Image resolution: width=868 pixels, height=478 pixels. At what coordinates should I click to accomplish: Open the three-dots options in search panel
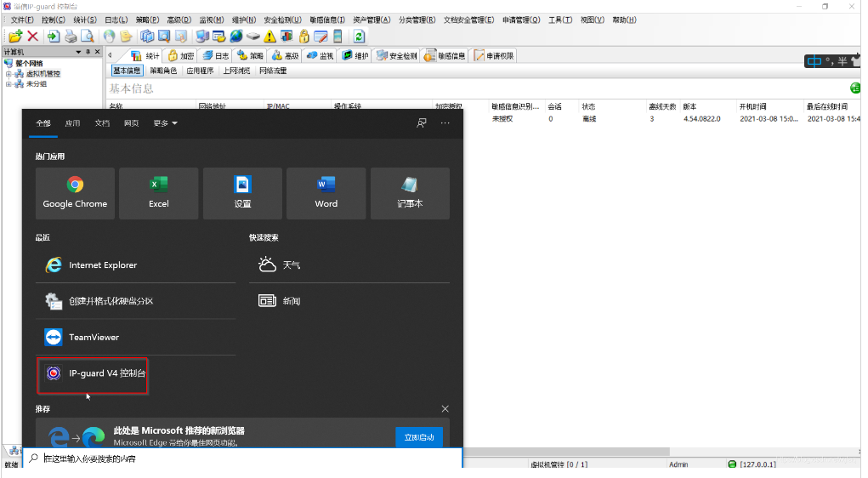tap(445, 123)
